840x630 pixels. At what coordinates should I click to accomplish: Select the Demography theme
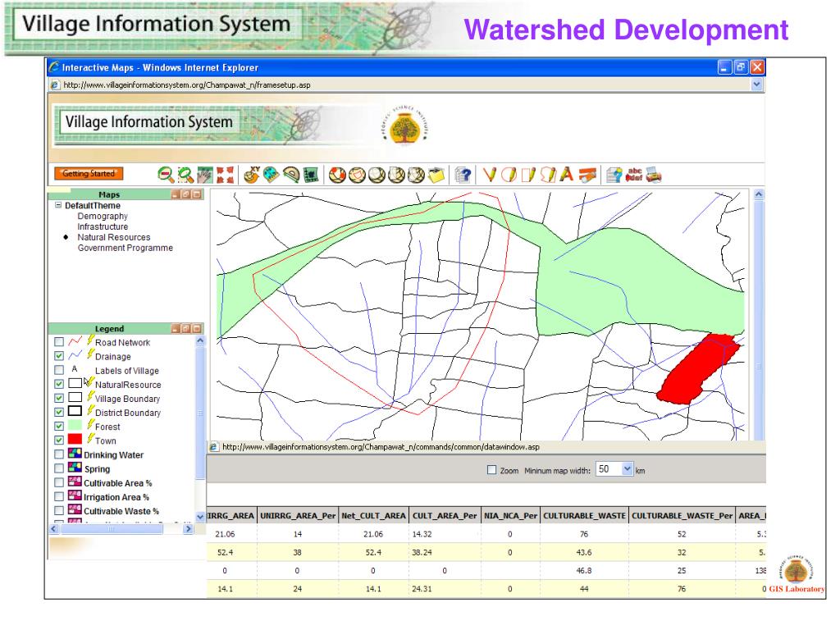coord(103,216)
